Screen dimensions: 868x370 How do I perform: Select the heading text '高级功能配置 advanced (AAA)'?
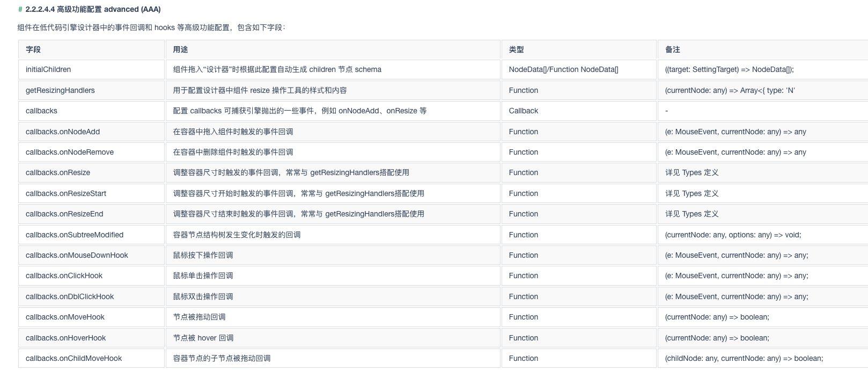click(108, 9)
